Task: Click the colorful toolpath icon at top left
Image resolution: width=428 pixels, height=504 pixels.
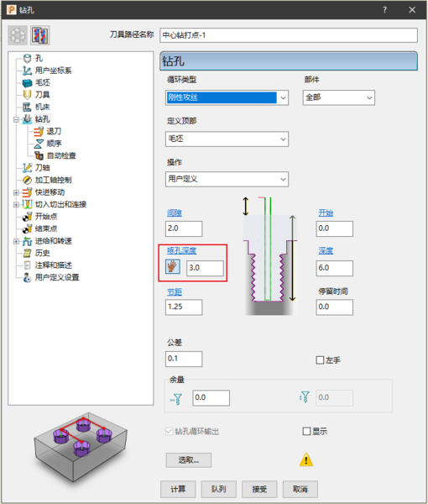Action: click(x=40, y=35)
